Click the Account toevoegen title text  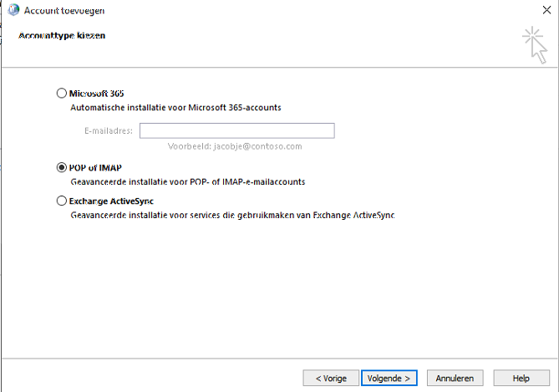tap(64, 11)
